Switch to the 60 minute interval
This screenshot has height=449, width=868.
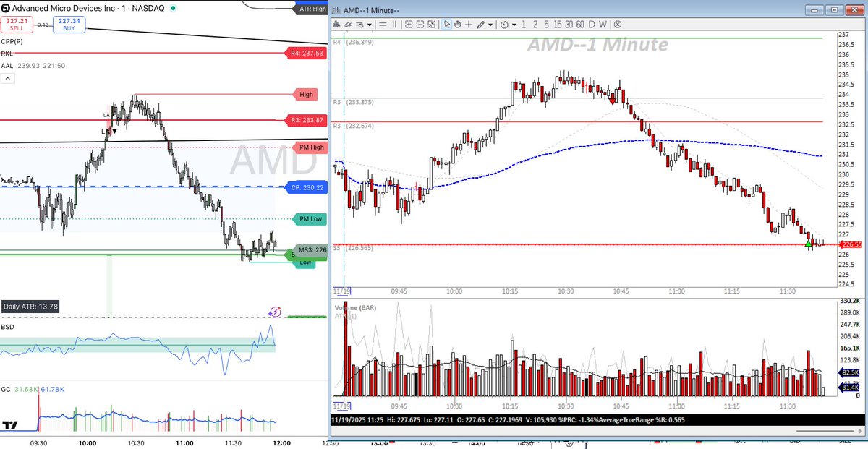(x=580, y=24)
